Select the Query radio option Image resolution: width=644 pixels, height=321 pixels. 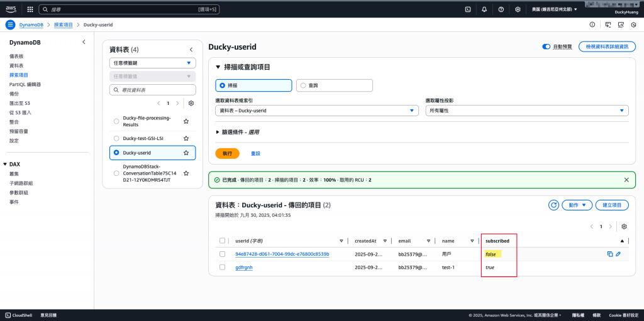point(304,85)
